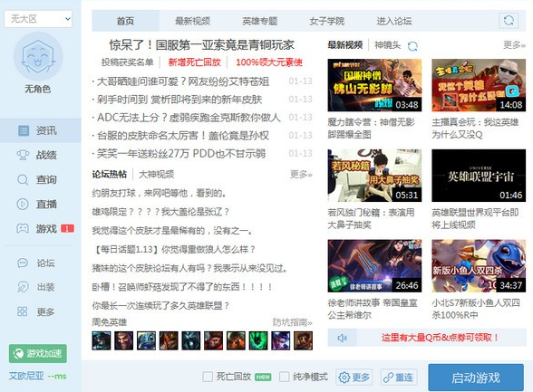Click the 论坛 chat bubble icon
Screen dimensions: 533x392
point(23,263)
